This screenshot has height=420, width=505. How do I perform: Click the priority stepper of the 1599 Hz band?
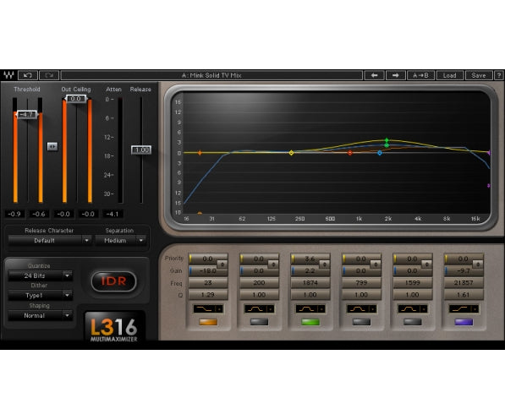pos(426,265)
